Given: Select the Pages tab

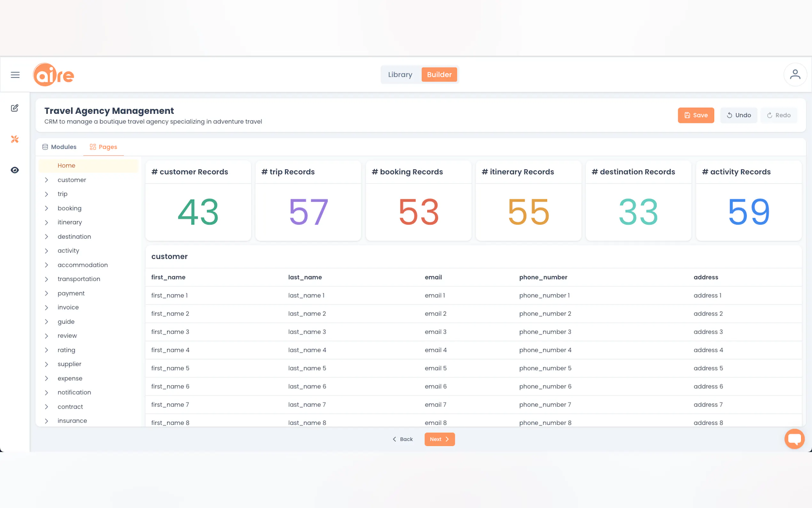Looking at the screenshot, I should point(103,147).
